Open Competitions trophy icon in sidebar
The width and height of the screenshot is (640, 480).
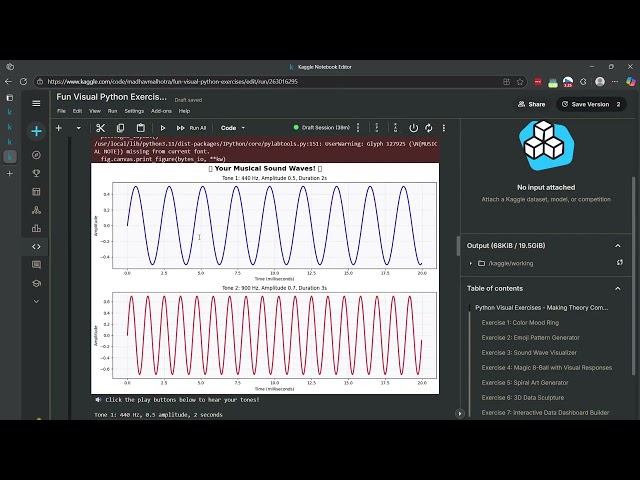tap(36, 173)
